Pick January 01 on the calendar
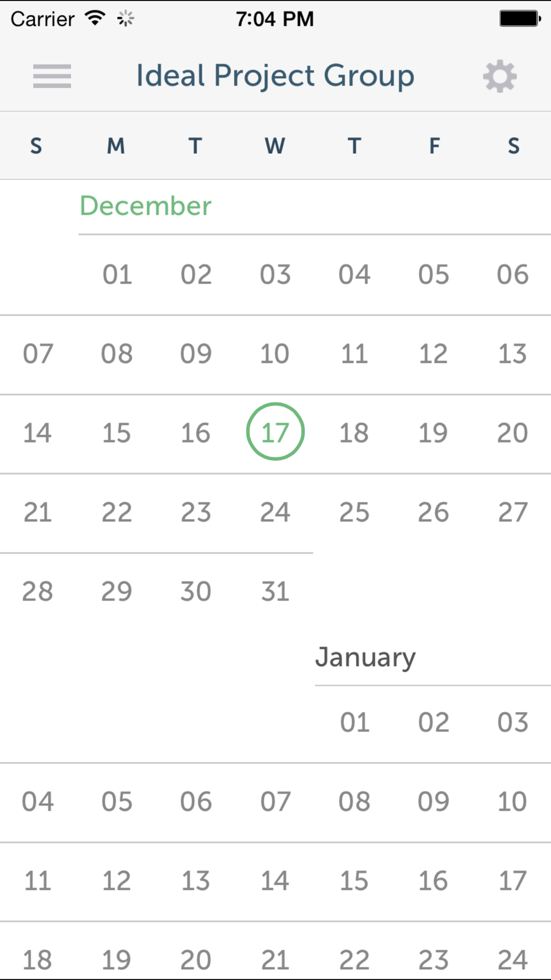The width and height of the screenshot is (551, 980). [354, 722]
